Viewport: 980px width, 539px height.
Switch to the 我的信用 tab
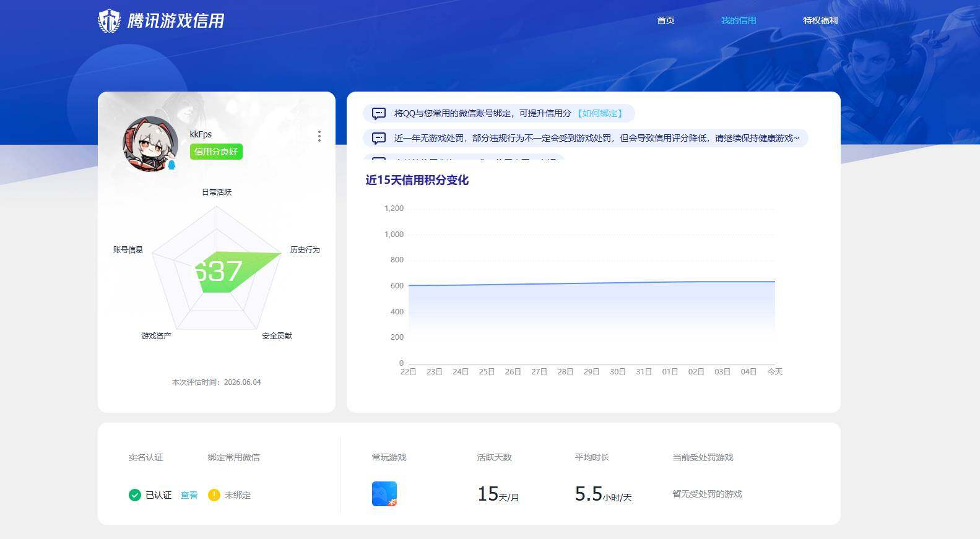click(x=739, y=20)
